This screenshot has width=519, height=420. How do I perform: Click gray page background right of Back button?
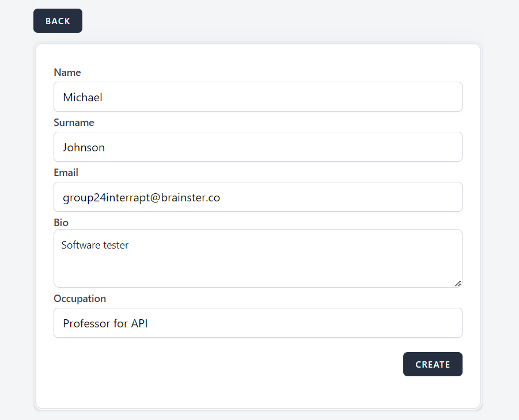tap(288, 21)
